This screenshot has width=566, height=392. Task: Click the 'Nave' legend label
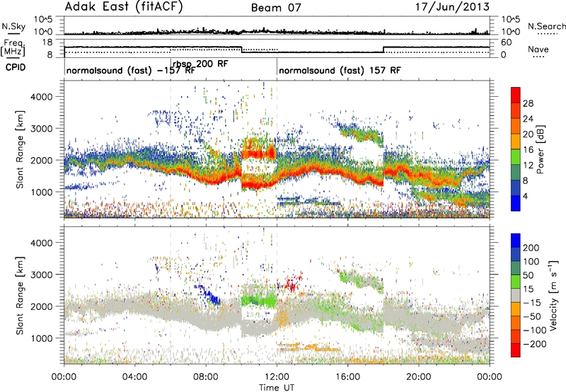(x=538, y=50)
